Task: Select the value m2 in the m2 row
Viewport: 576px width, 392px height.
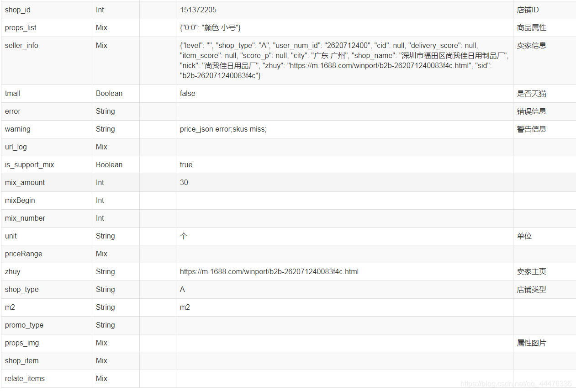Action: click(185, 307)
